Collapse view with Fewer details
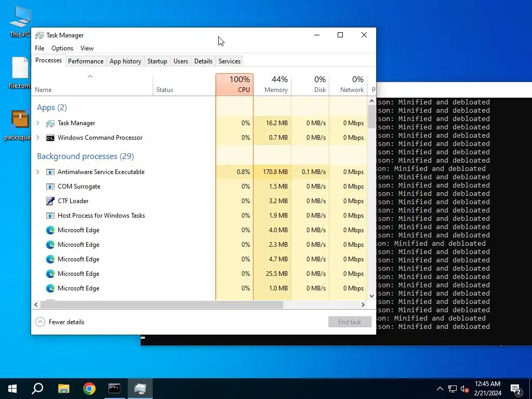The width and height of the screenshot is (532, 399). [60, 322]
